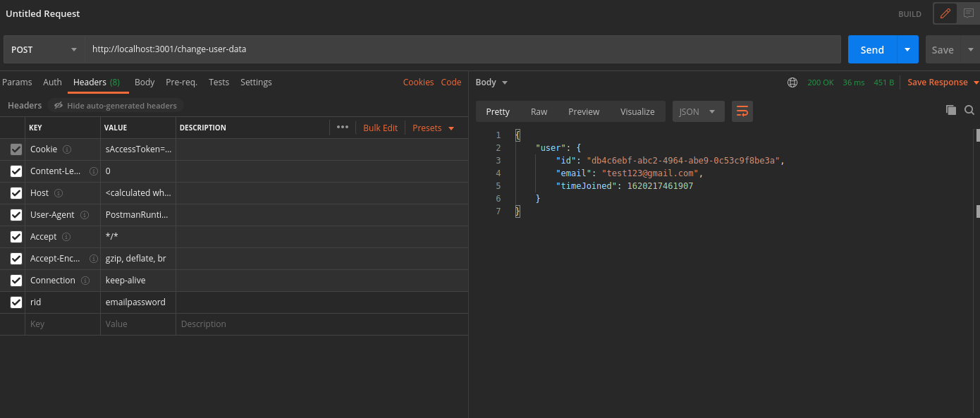The width and height of the screenshot is (980, 418).
Task: Click the globe network information icon
Action: pos(792,82)
